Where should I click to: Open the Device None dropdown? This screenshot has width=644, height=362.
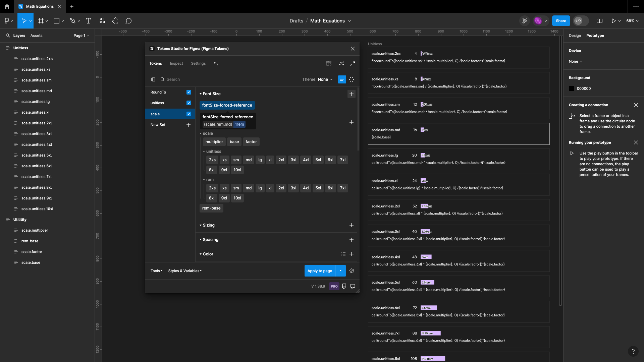pyautogui.click(x=576, y=61)
